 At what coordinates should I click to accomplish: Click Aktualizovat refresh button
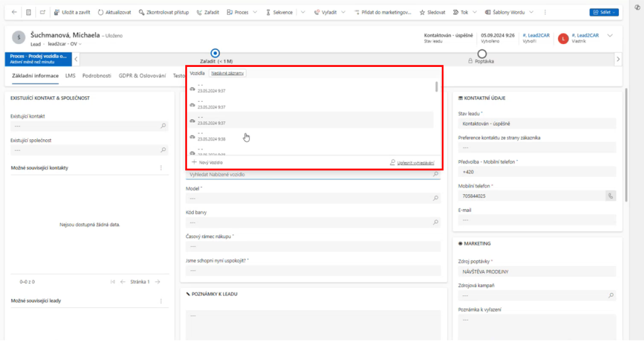[x=114, y=12]
